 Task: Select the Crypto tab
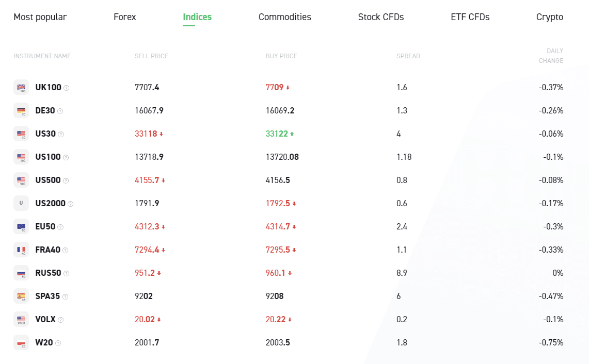click(550, 17)
